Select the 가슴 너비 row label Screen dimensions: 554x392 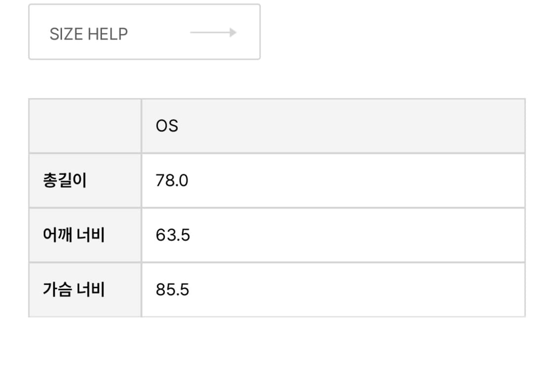click(x=74, y=290)
